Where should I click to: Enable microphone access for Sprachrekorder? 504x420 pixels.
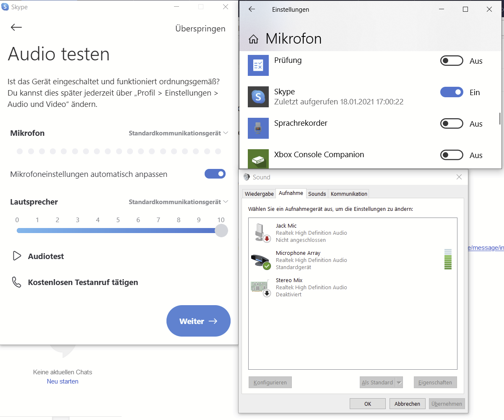pyautogui.click(x=452, y=124)
